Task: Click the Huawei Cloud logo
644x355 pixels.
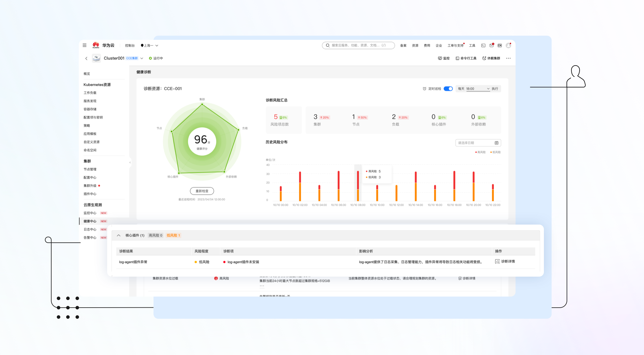Action: [96, 45]
